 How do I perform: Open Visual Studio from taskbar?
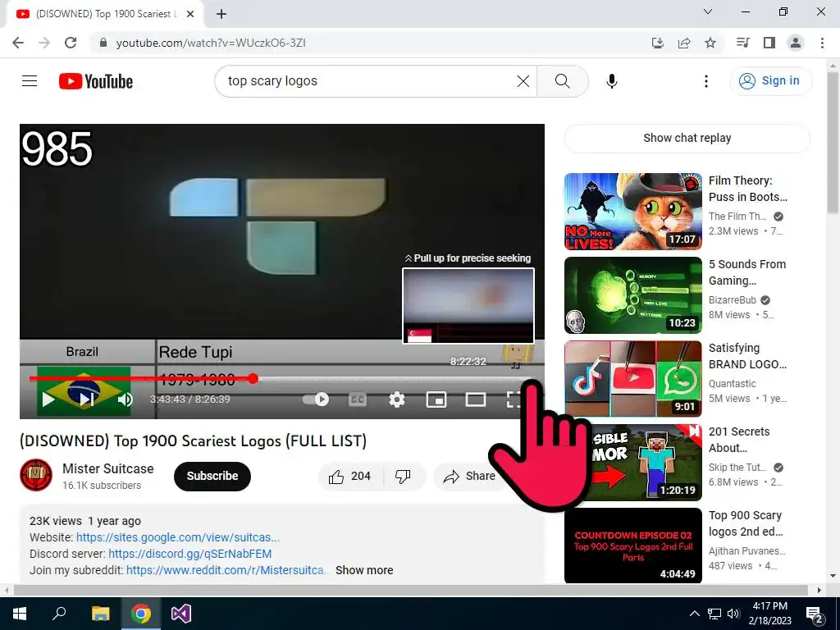click(x=181, y=614)
